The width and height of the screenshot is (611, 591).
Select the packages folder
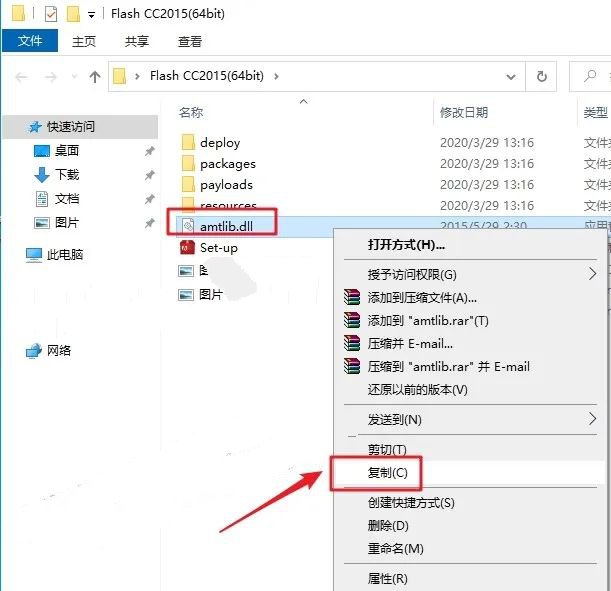228,164
